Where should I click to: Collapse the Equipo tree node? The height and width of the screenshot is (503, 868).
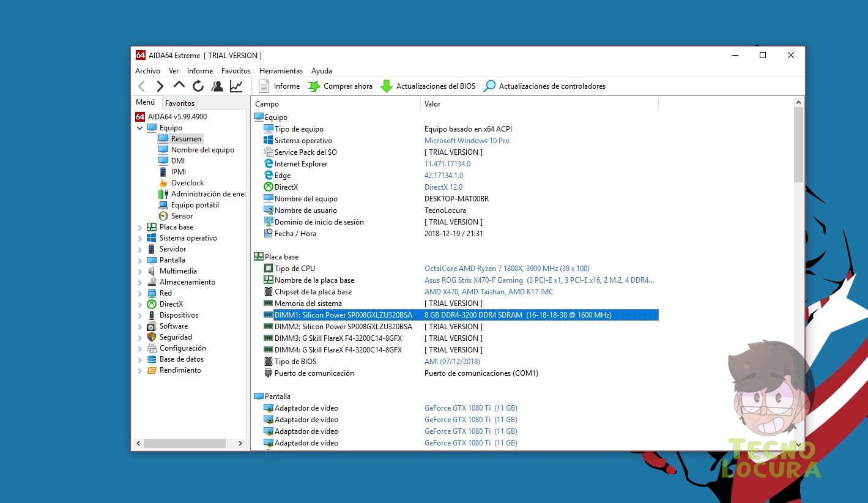[140, 128]
